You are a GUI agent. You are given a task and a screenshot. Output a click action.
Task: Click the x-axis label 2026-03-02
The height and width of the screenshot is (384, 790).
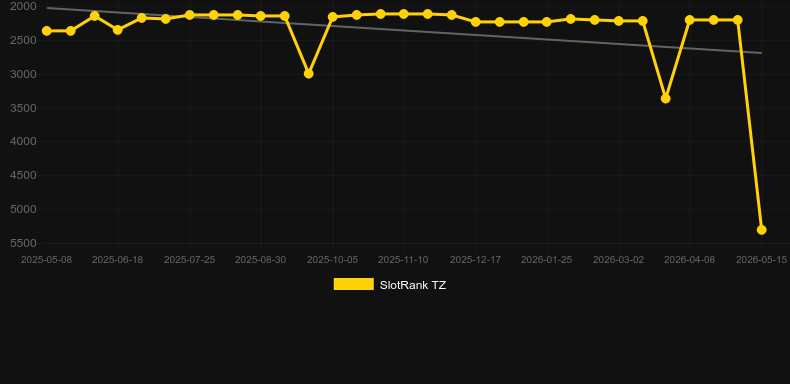click(618, 260)
